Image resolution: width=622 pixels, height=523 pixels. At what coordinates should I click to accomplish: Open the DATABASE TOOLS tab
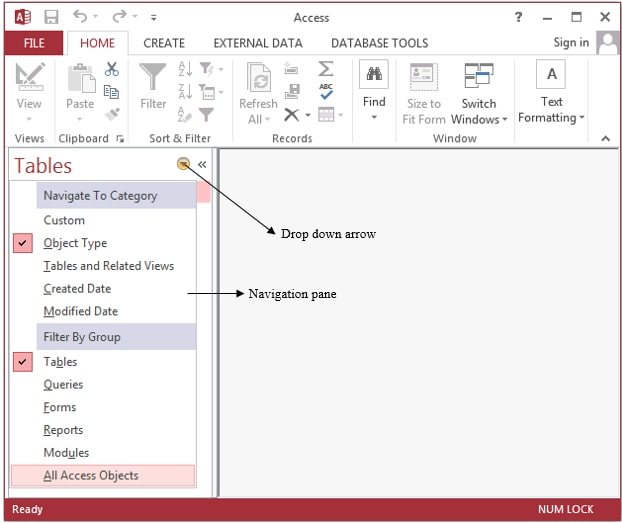tap(380, 43)
